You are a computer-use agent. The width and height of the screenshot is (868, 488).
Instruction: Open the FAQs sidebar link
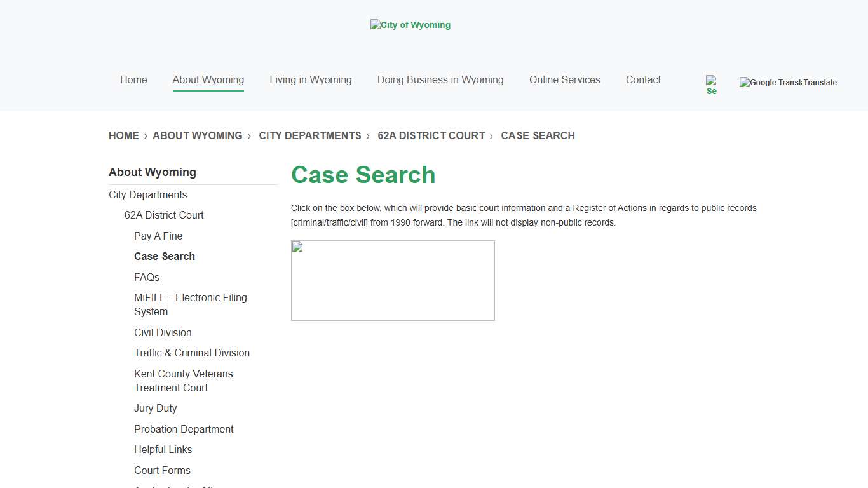(x=147, y=277)
